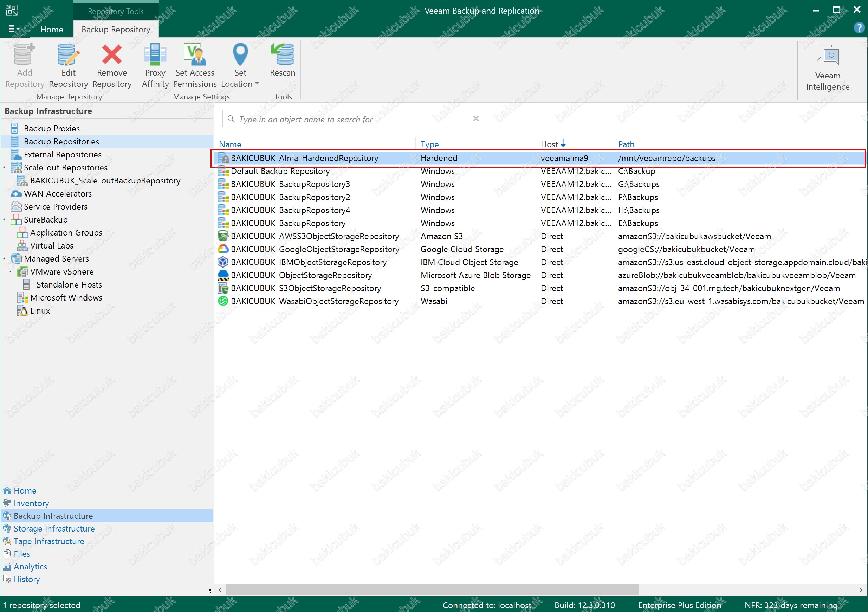This screenshot has width=868, height=612.
Task: Collapse the SureBackup expander arrow
Action: [x=5, y=220]
